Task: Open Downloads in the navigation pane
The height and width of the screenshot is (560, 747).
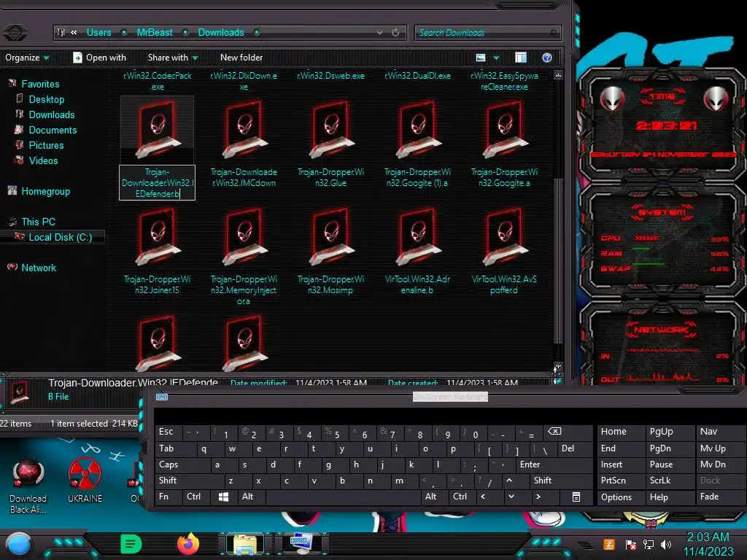Action: (52, 114)
